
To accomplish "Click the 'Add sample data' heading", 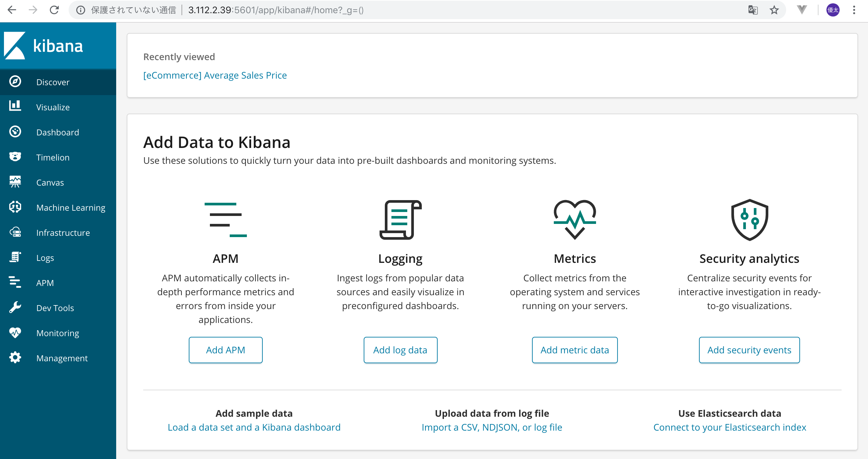I will tap(254, 413).
